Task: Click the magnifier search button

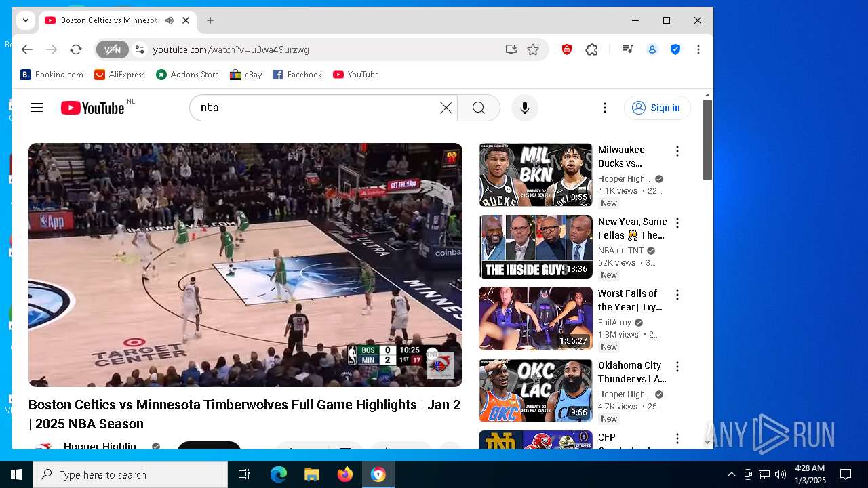Action: coord(479,108)
